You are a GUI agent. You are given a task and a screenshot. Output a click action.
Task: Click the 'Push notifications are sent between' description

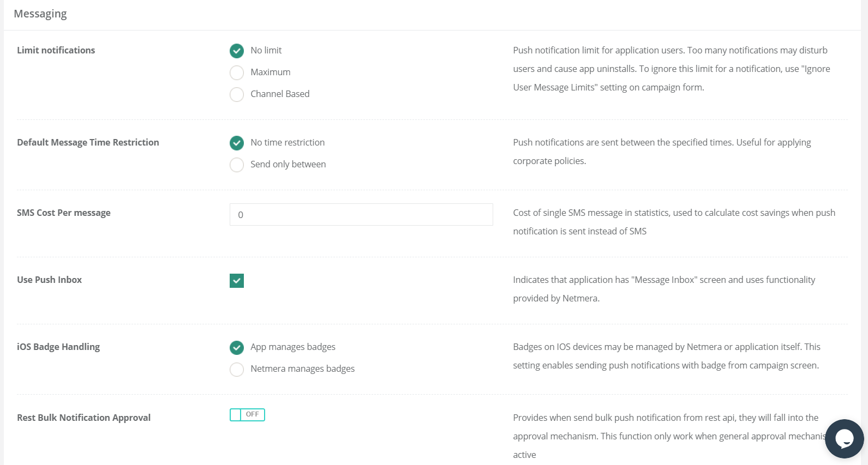pyautogui.click(x=662, y=152)
